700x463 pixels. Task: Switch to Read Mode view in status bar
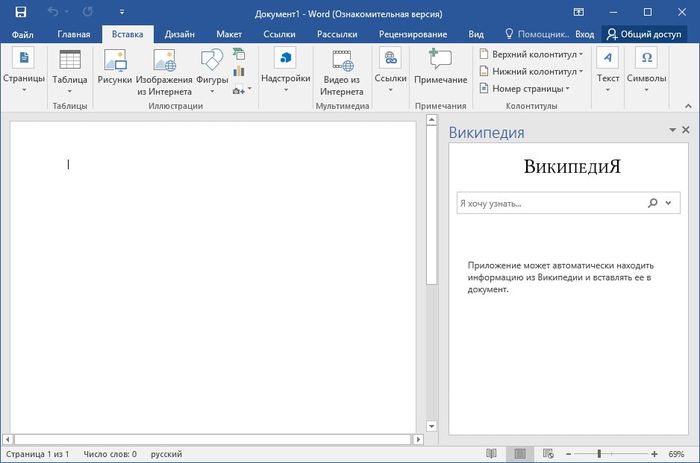pyautogui.click(x=491, y=454)
